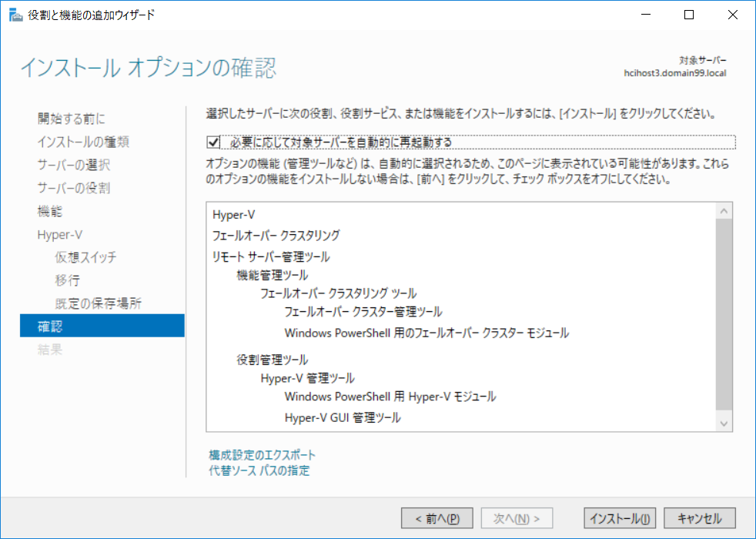Click Windows PowerShell 用 Hyper-V モジュール entry

click(x=390, y=397)
